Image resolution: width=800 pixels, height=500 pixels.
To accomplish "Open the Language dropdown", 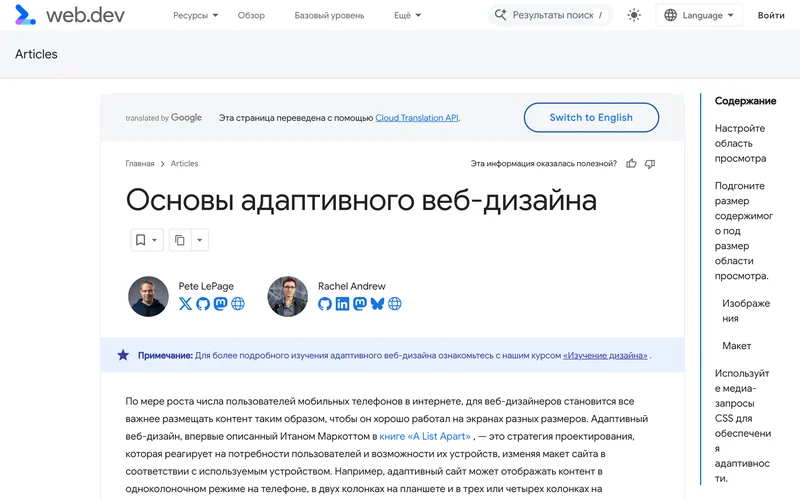I will tap(699, 15).
